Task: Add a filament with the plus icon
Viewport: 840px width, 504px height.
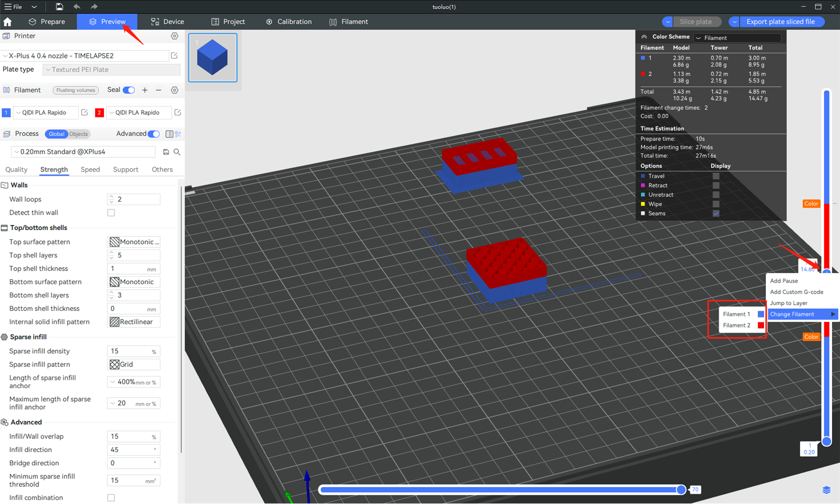Action: point(145,90)
